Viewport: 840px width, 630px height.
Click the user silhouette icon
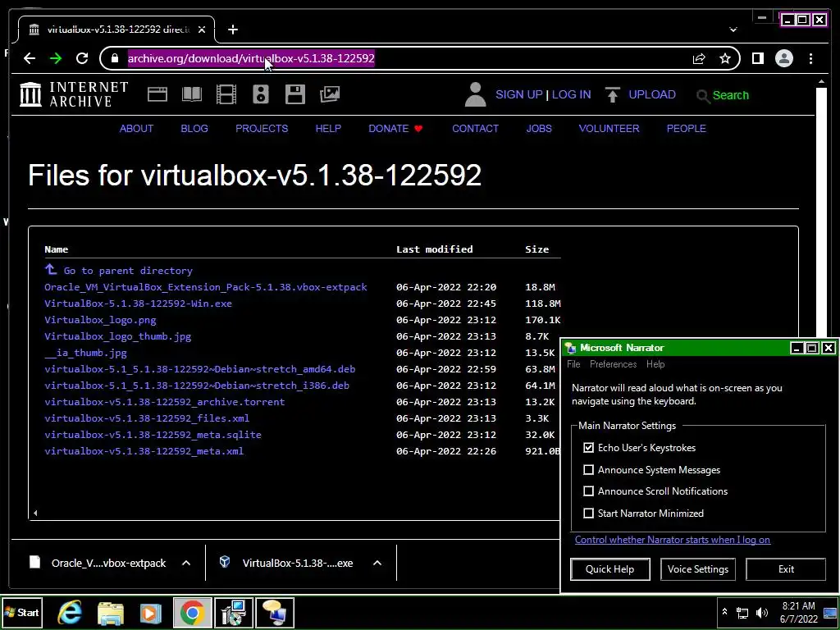tap(475, 94)
